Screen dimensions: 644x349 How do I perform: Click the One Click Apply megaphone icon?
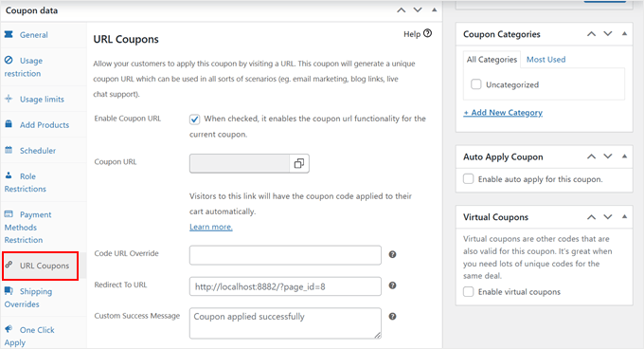coord(9,329)
